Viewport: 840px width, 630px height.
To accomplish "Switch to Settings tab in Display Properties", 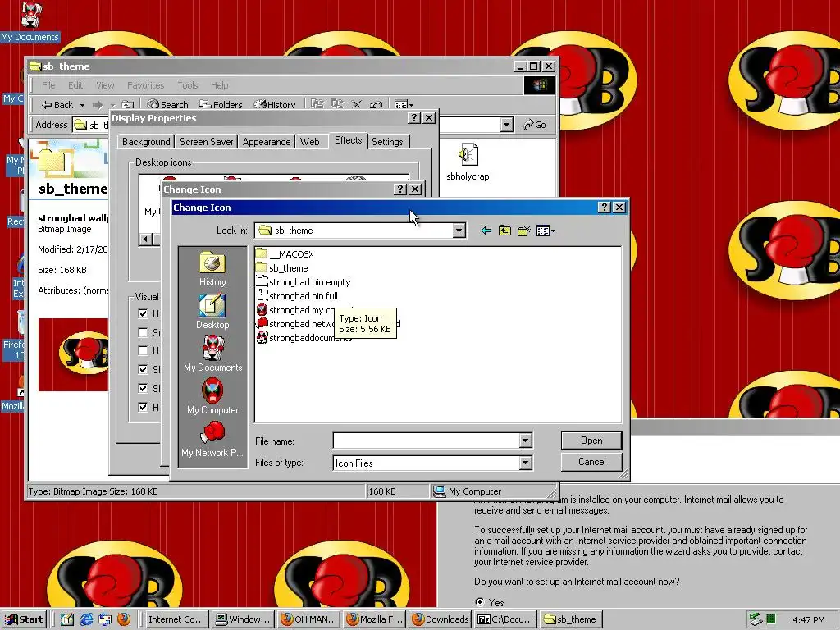I will click(387, 141).
